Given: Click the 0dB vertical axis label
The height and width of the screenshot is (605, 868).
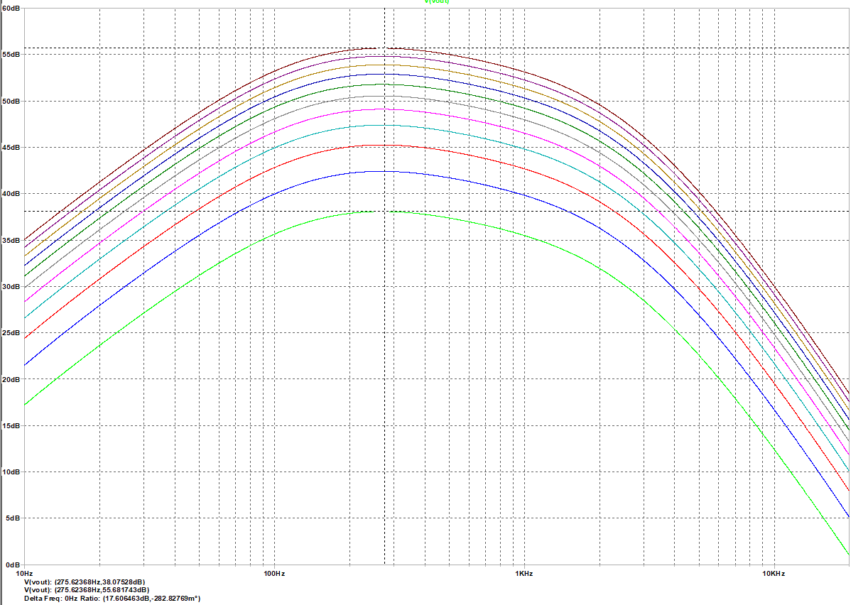Looking at the screenshot, I should pyautogui.click(x=13, y=564).
